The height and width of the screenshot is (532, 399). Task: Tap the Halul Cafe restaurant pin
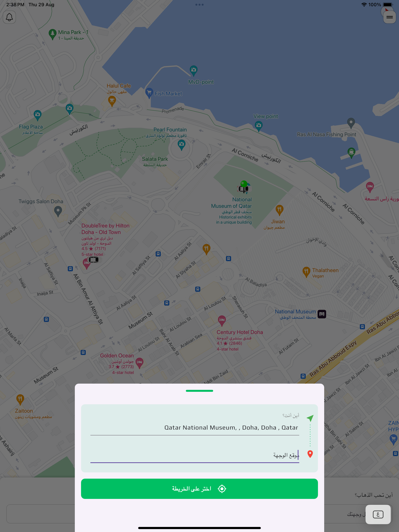pos(112,101)
